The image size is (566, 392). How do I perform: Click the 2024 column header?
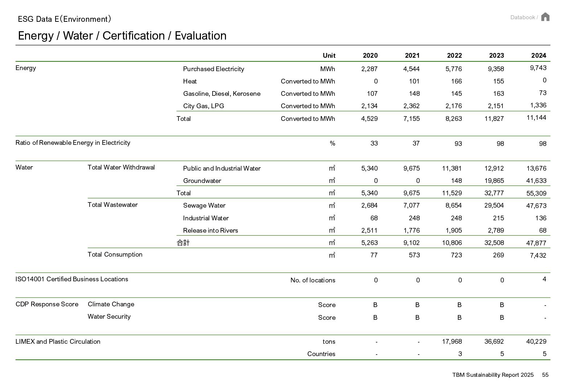pos(538,56)
